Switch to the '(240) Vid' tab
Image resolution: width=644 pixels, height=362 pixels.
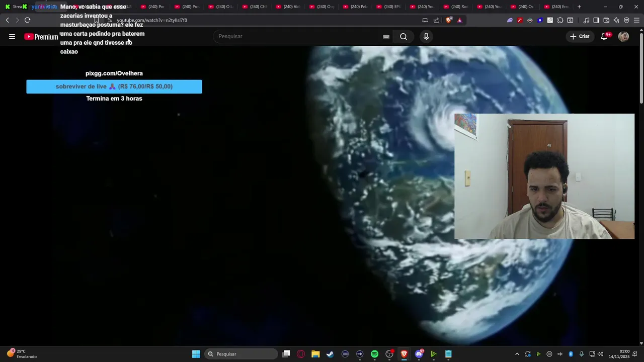click(x=288, y=7)
